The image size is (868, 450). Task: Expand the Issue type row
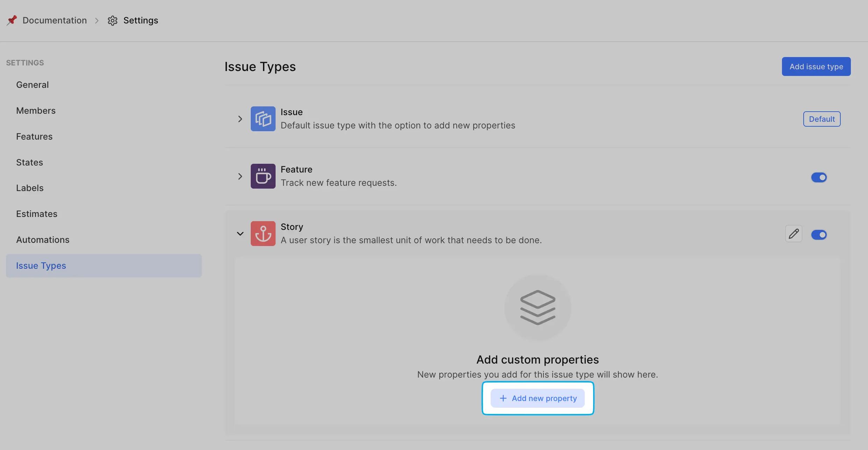[240, 119]
